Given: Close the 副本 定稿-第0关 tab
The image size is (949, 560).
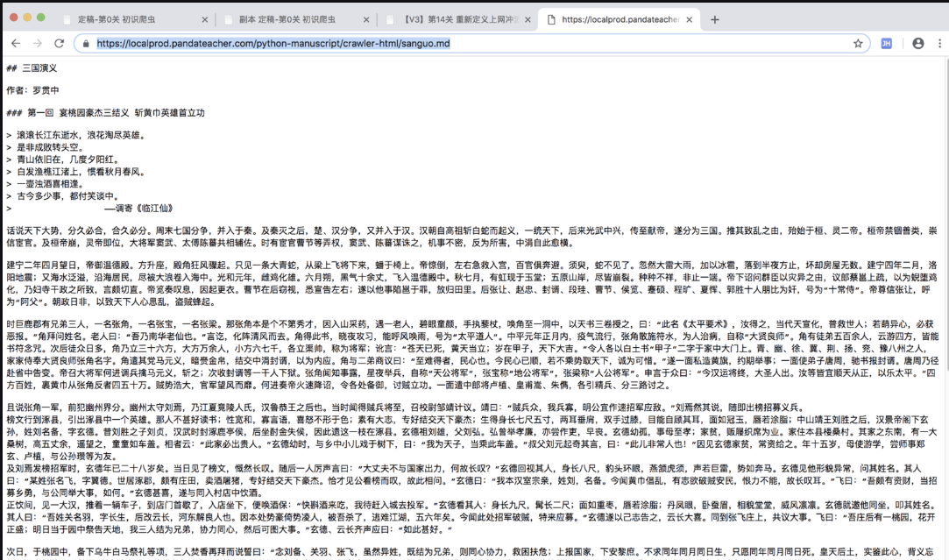Looking at the screenshot, I should (366, 19).
